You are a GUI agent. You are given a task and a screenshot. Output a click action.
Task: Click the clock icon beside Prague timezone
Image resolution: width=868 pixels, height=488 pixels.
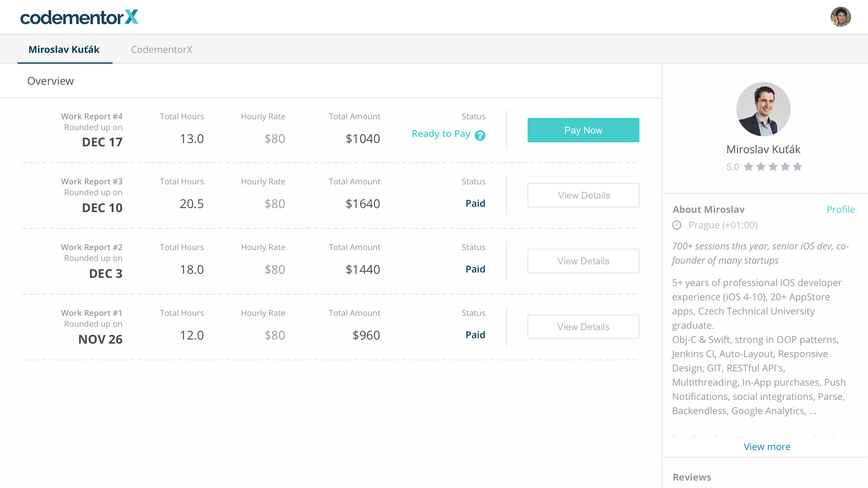pyautogui.click(x=677, y=225)
